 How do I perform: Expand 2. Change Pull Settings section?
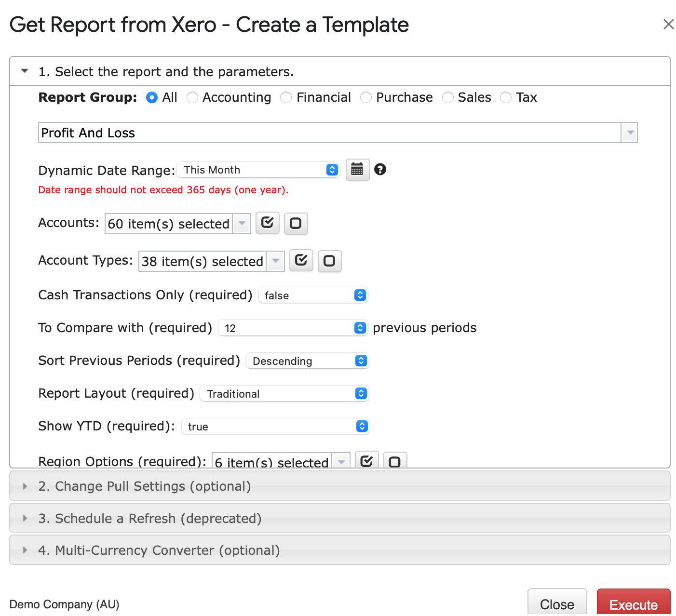(340, 486)
